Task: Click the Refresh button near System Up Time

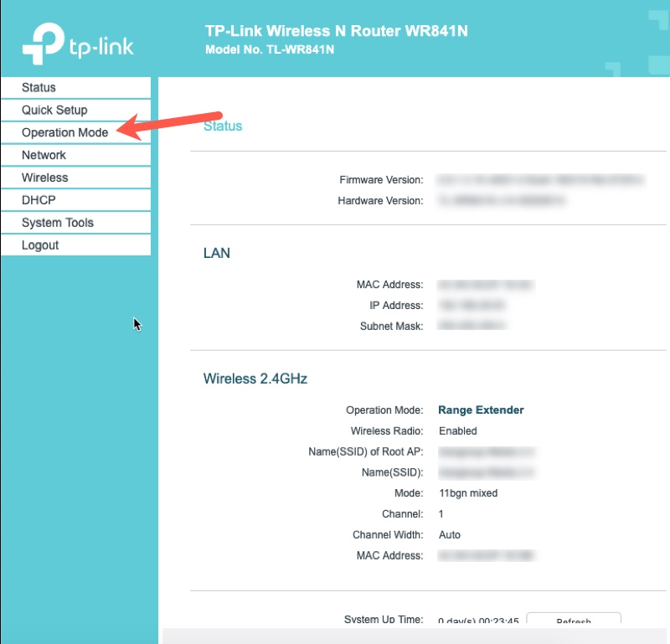Action: tap(574, 618)
